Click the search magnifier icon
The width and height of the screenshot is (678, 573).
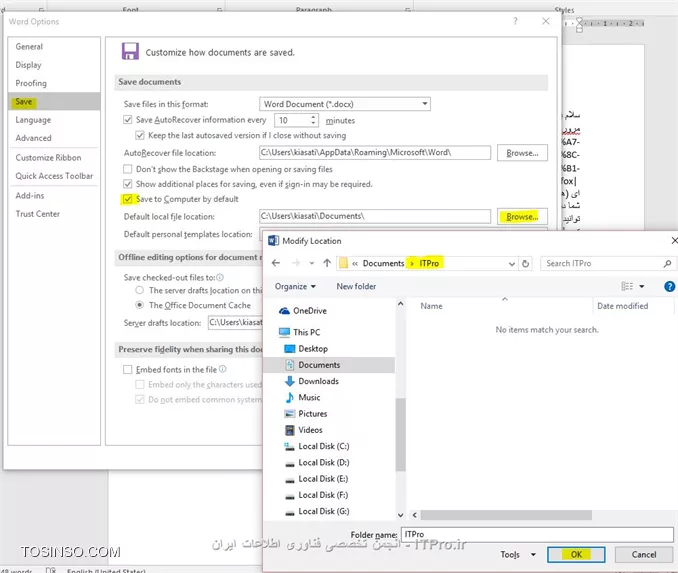(667, 263)
